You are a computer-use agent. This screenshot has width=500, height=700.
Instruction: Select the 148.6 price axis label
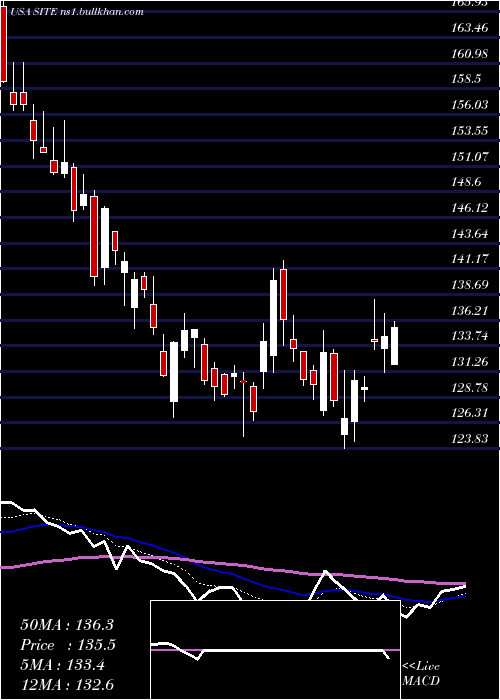(467, 182)
